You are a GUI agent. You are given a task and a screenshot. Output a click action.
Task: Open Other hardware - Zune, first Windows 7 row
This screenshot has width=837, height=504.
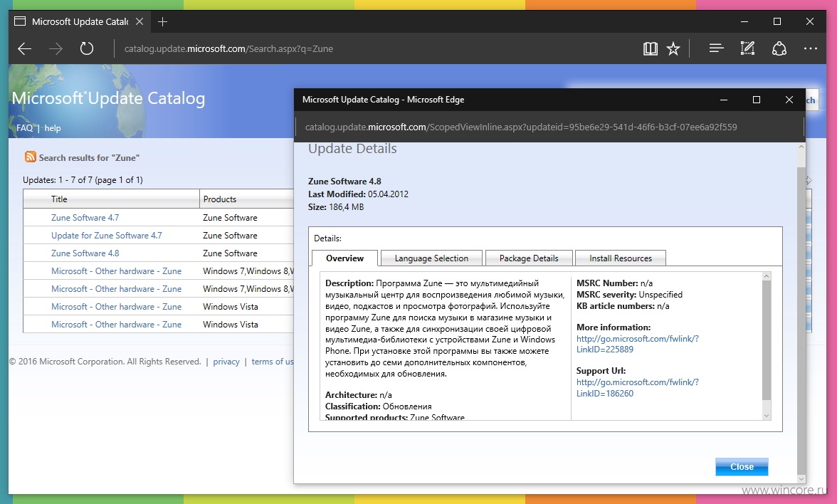(x=117, y=271)
